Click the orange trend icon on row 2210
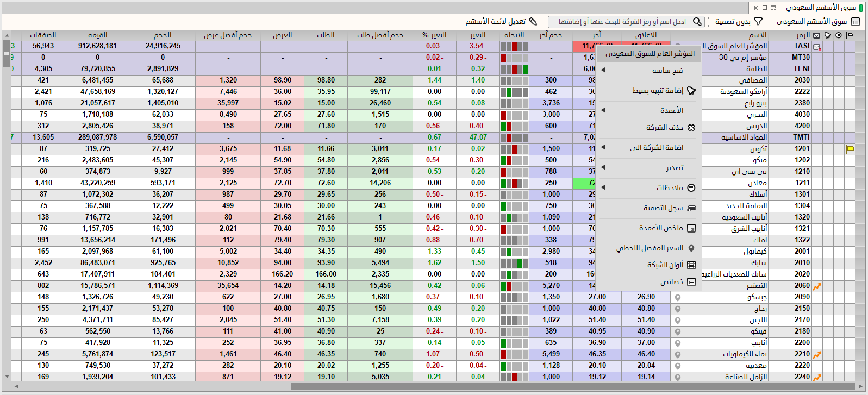 click(x=817, y=354)
